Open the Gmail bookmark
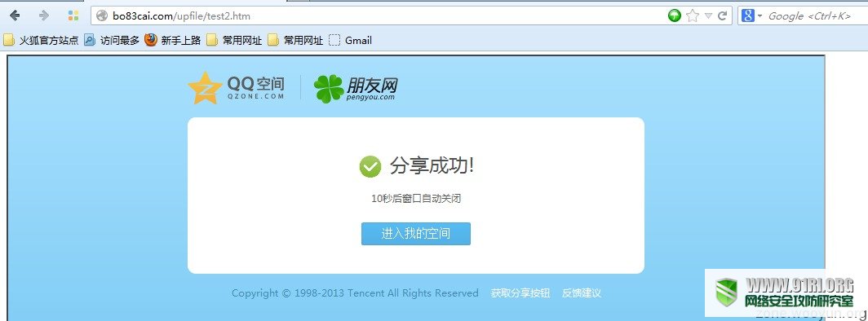This screenshot has height=321, width=868. click(x=351, y=41)
